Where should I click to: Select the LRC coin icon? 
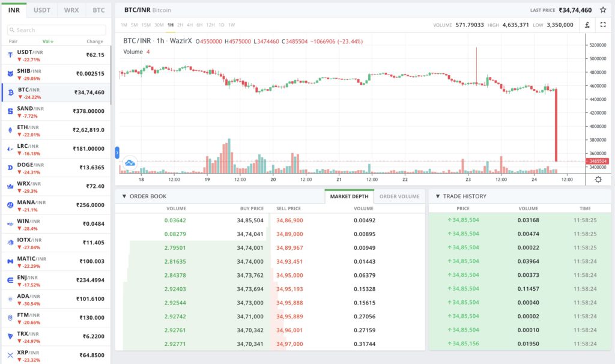pyautogui.click(x=10, y=149)
